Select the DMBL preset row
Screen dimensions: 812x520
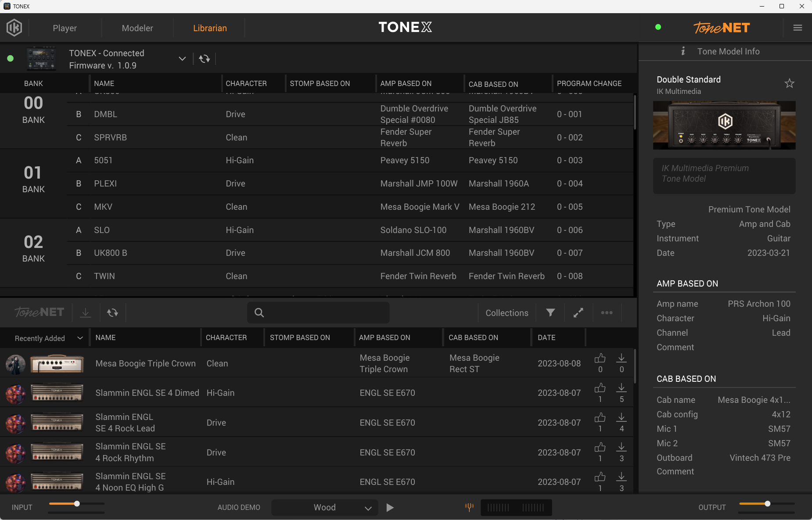pos(350,114)
